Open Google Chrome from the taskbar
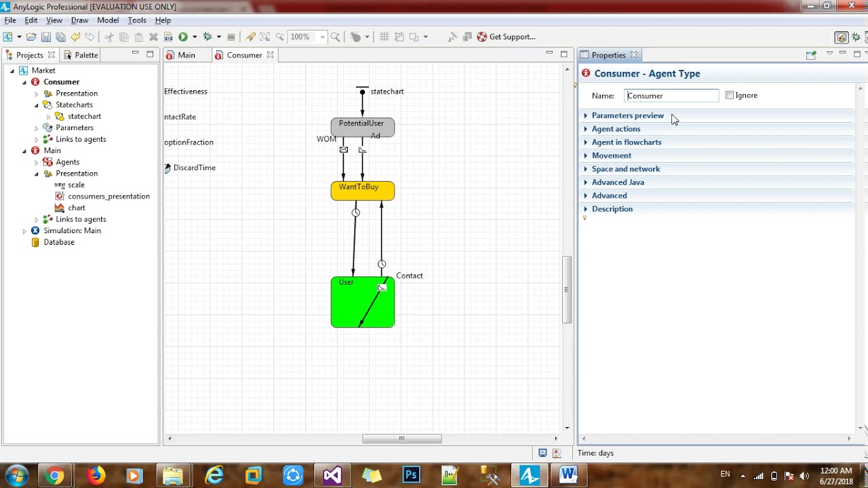This screenshot has width=868, height=488. (55, 475)
